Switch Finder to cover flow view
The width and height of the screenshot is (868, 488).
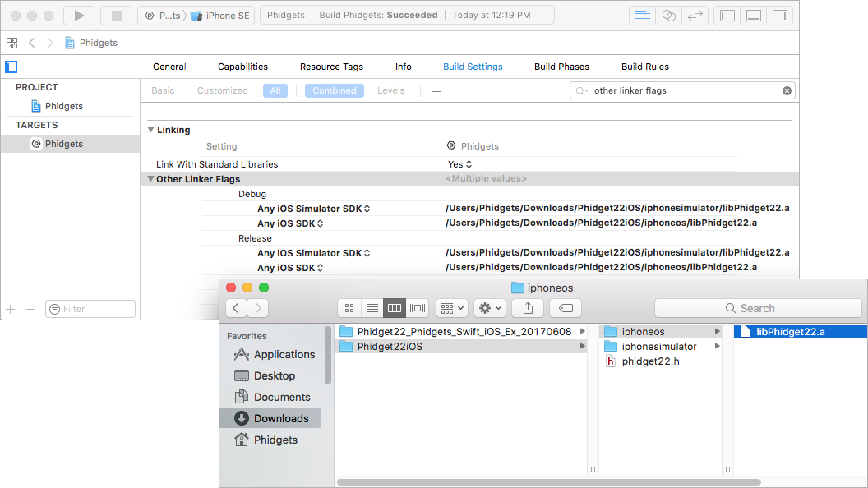[418, 308]
